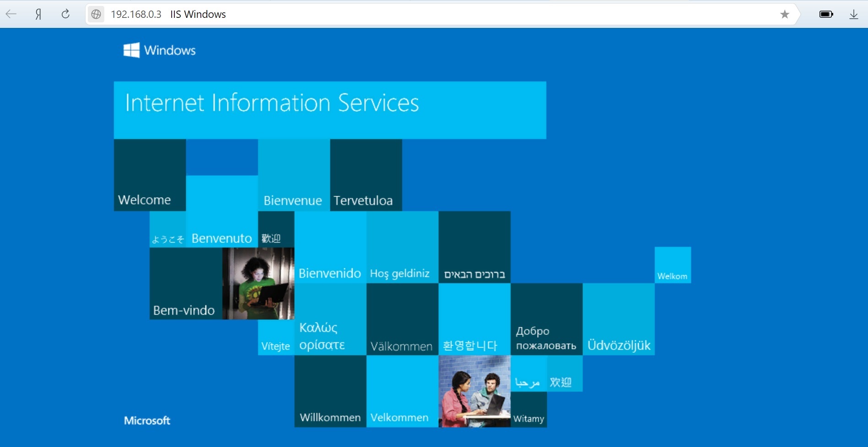Select the 歡迎 tile
This screenshot has height=447, width=868.
coord(276,229)
